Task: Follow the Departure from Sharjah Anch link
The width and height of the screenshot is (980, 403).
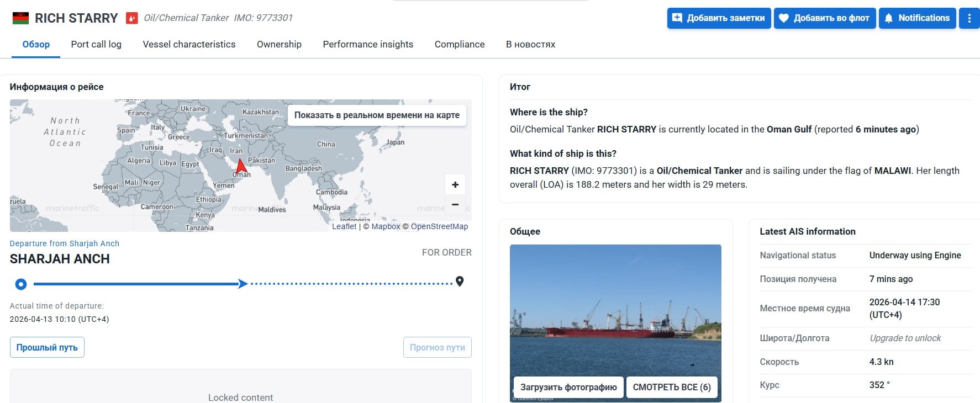Action: tap(65, 243)
